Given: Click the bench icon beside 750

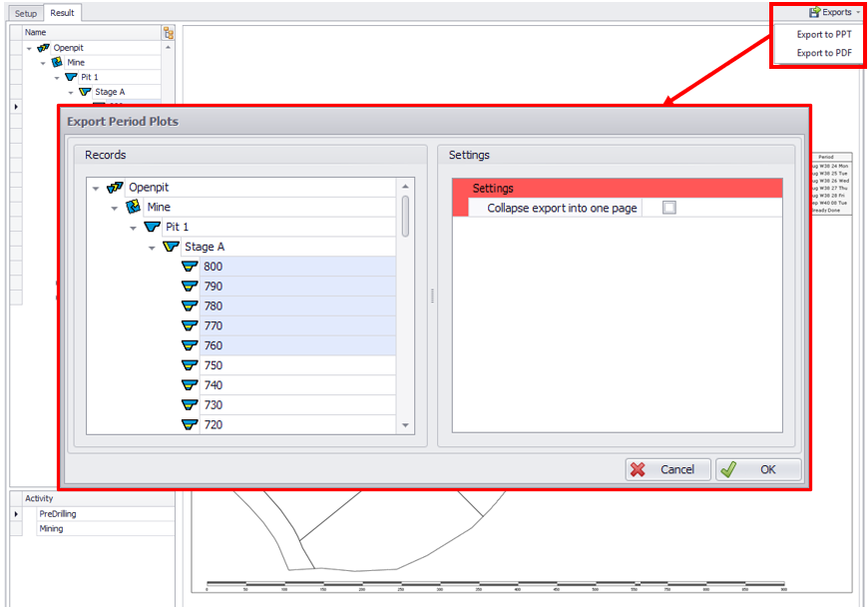Looking at the screenshot, I should coord(190,365).
